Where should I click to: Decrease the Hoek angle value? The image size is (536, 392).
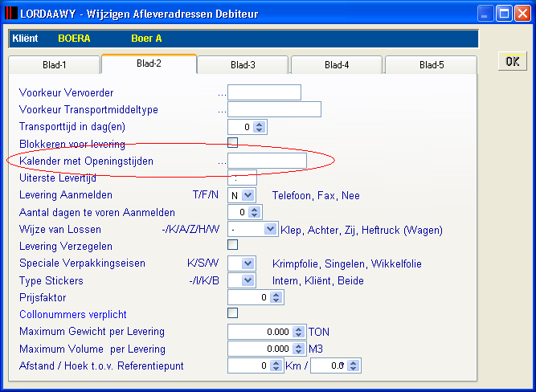coord(353,369)
